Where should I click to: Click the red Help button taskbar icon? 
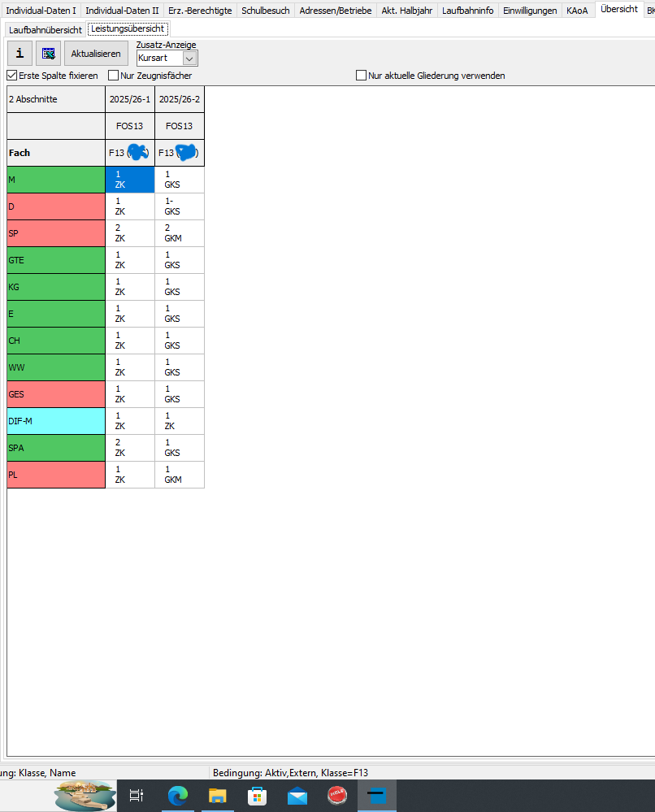pos(337,796)
